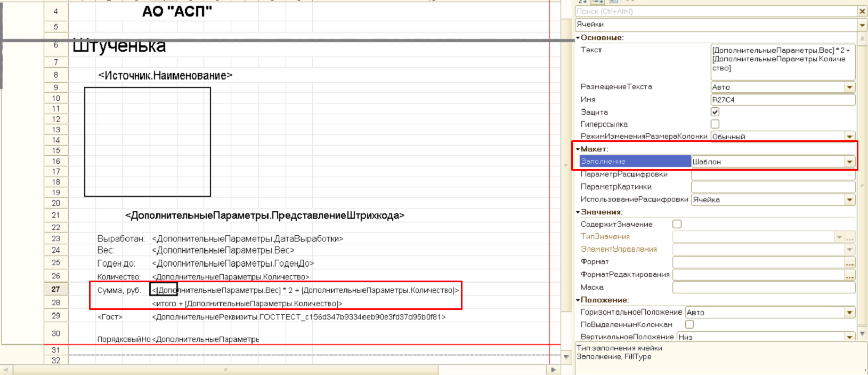
Task: Click spreadsheet horizontal scroll-right arrow
Action: tap(554, 370)
